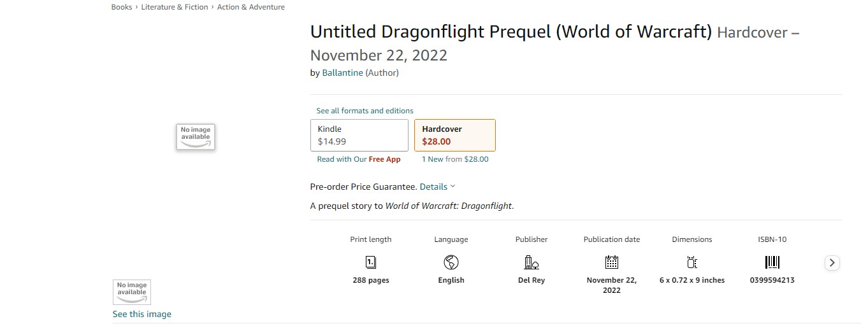Click the print length pages icon
This screenshot has height=333, width=868.
370,262
